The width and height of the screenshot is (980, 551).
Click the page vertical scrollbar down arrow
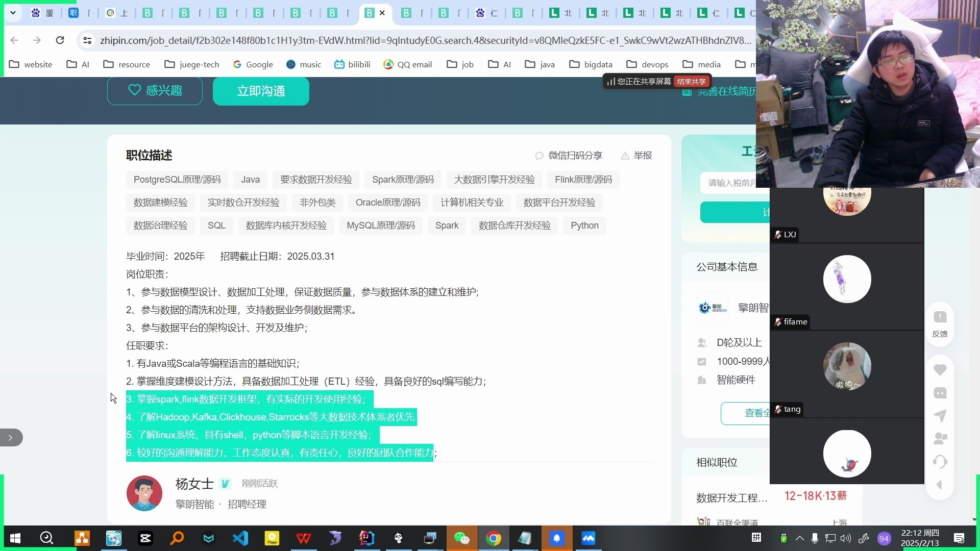[974, 520]
